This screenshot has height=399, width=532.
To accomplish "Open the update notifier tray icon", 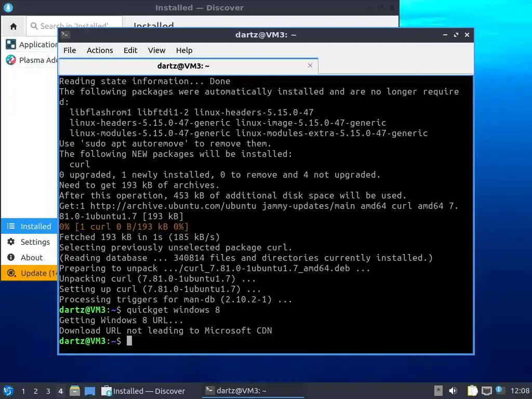I will click(x=499, y=390).
